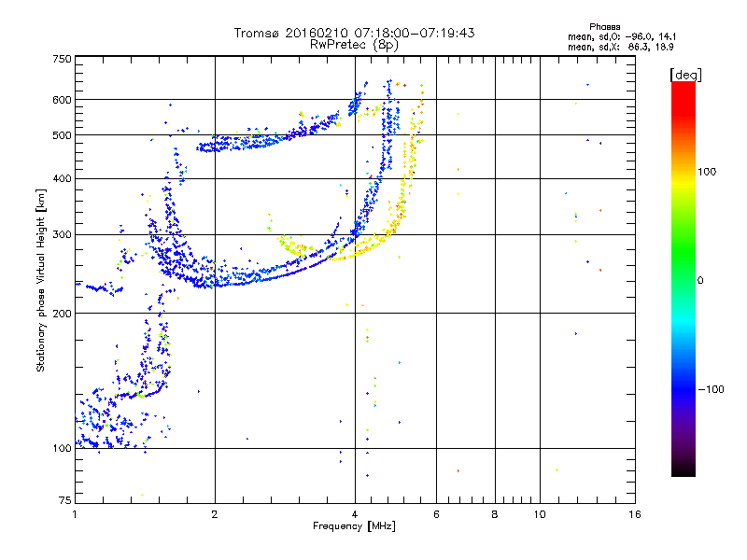Click colorbar tick label "100"
Viewport: 747px width, 560px height.
coord(707,172)
